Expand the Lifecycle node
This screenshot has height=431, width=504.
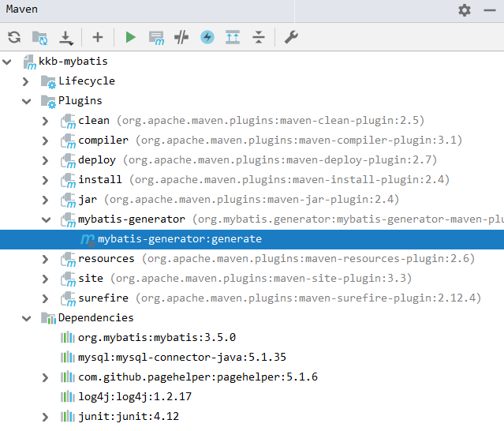click(26, 81)
